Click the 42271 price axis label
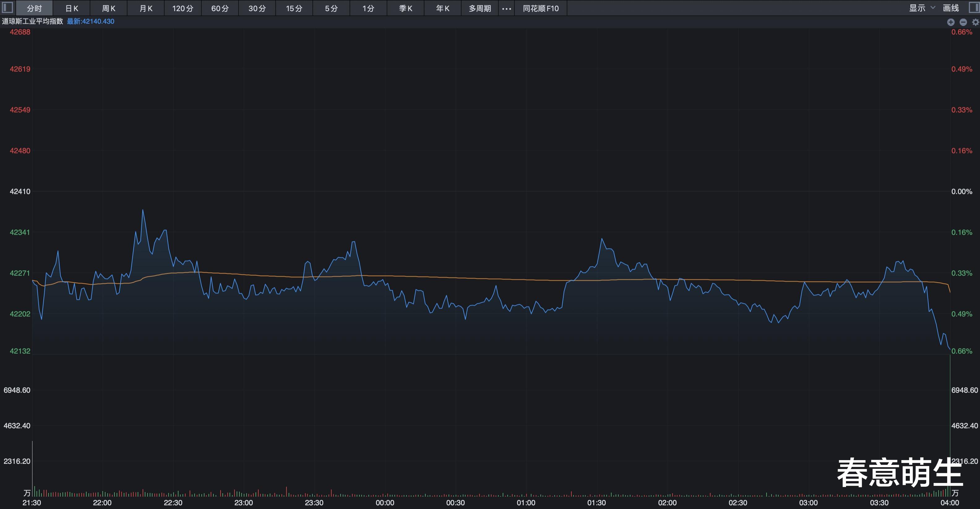 click(x=20, y=273)
